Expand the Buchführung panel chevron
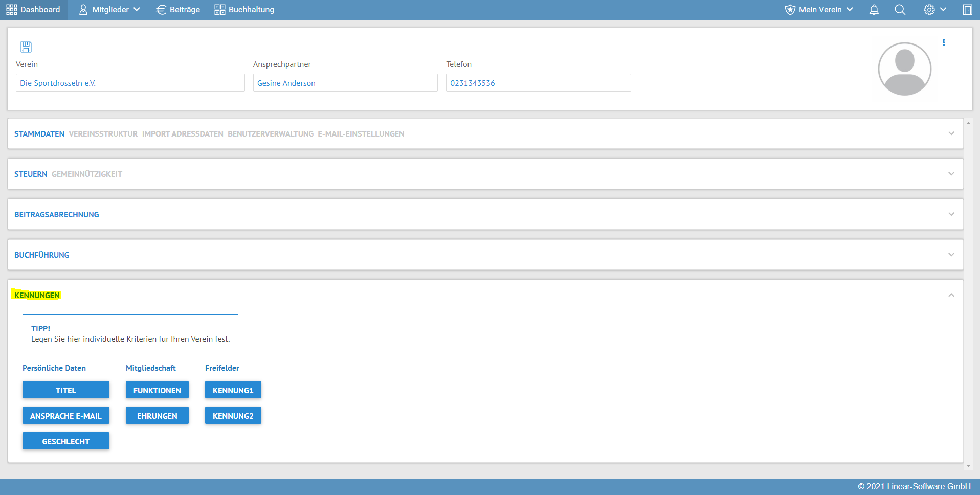 pyautogui.click(x=951, y=255)
